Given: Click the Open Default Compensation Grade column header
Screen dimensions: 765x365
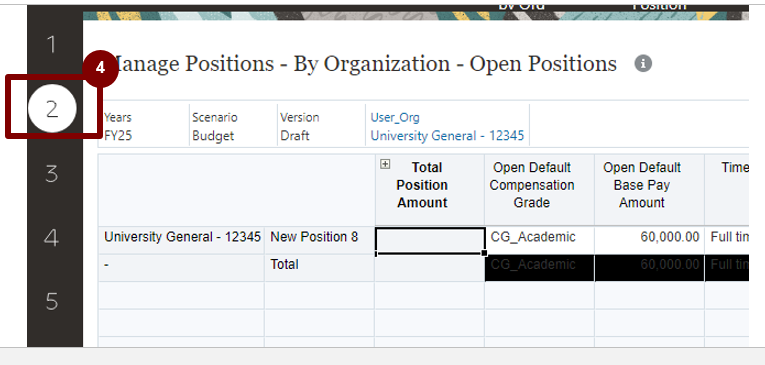Looking at the screenshot, I should pos(540,190).
